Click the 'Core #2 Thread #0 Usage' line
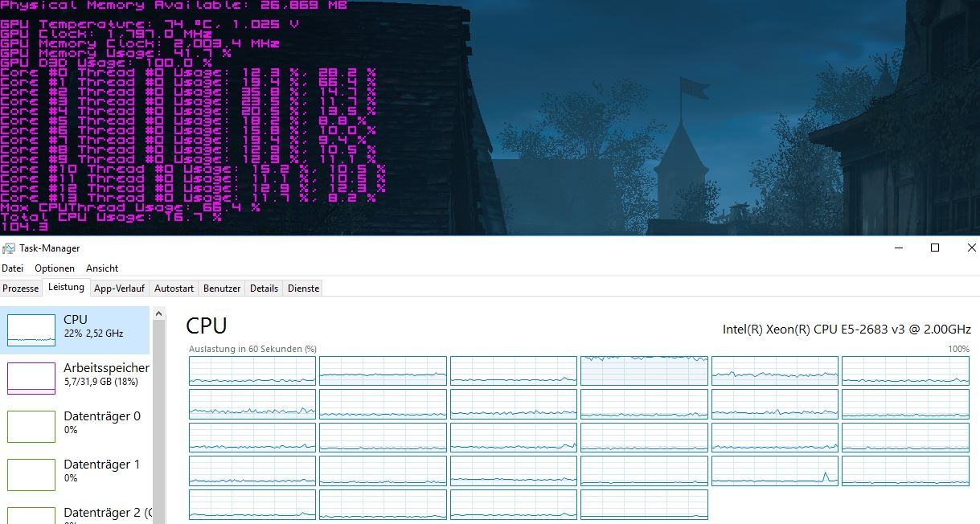This screenshot has width=980, height=524. point(188,92)
